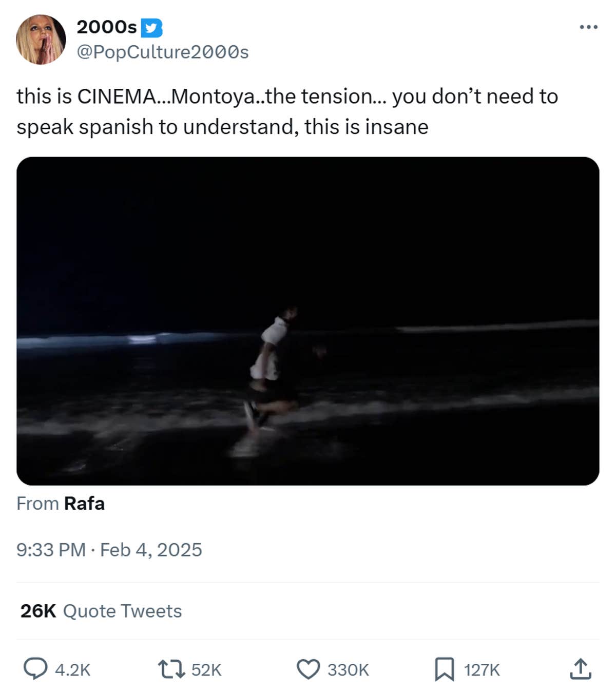616x691 pixels.
Task: Open the three-dot more options menu
Action: click(588, 27)
